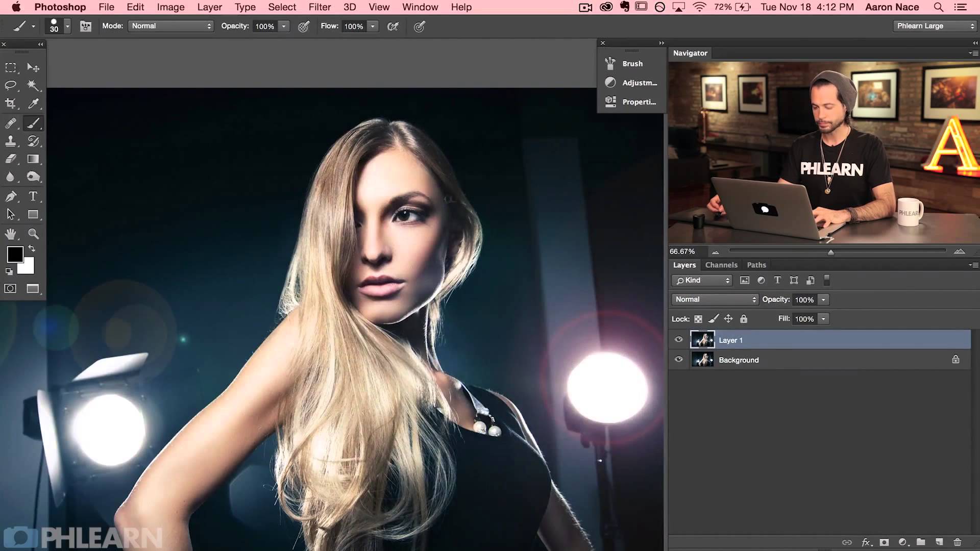Open the Phlearn Large workspace dropdown
980x551 pixels.
point(935,26)
